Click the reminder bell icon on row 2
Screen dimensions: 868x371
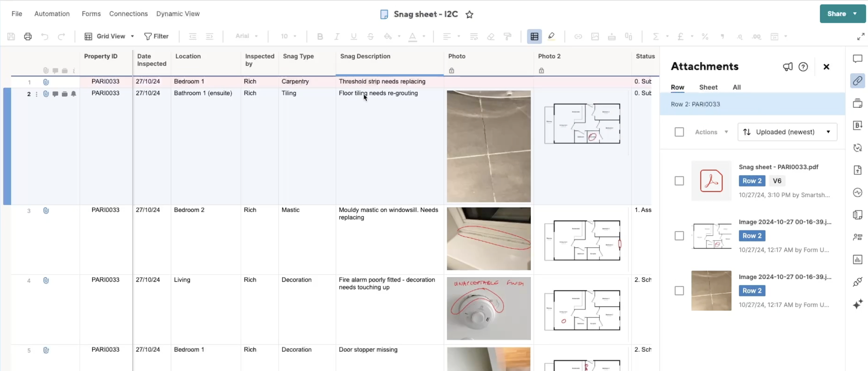tap(73, 94)
